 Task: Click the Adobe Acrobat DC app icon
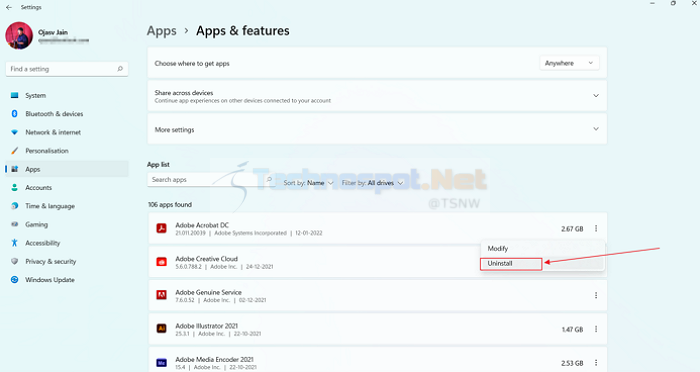pyautogui.click(x=161, y=229)
